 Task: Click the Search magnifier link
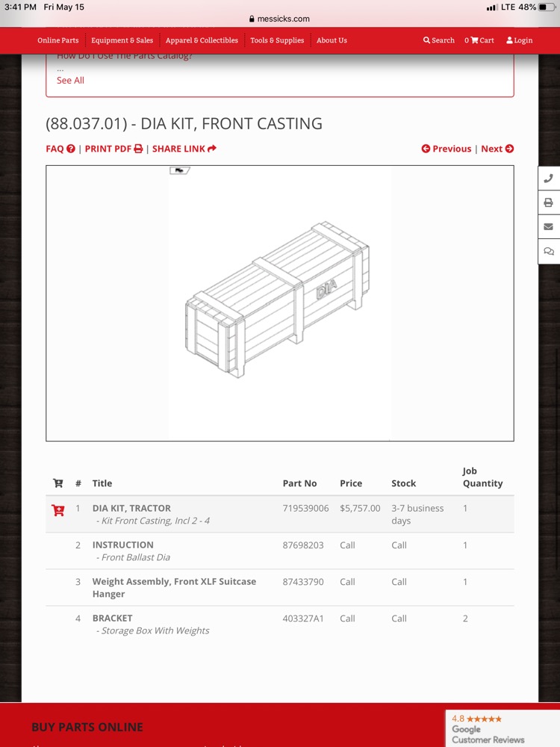(439, 40)
